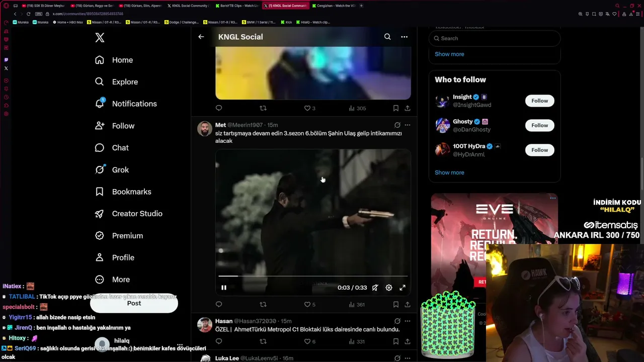This screenshot has width=644, height=362.
Task: Switch to the Cengizhan Kick tab
Action: pyautogui.click(x=334, y=6)
